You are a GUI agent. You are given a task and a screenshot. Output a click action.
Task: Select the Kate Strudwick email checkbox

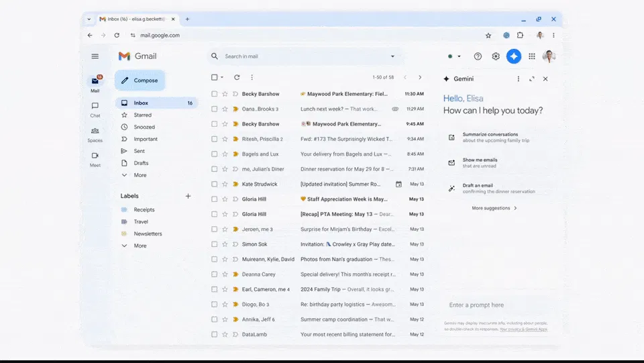coord(215,184)
